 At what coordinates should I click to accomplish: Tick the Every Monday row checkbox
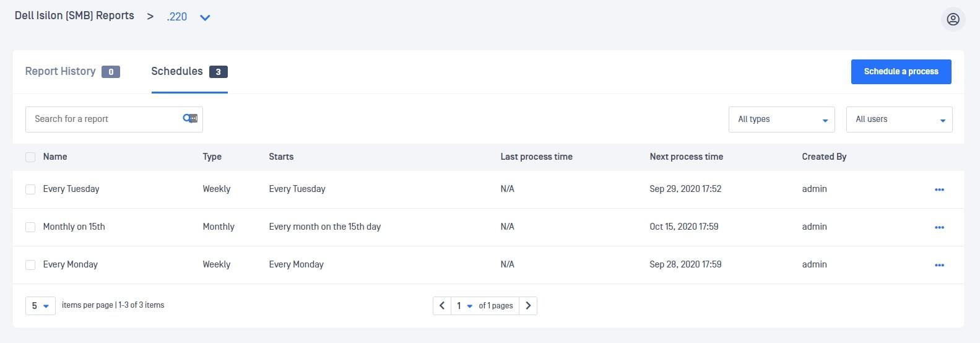click(x=30, y=265)
